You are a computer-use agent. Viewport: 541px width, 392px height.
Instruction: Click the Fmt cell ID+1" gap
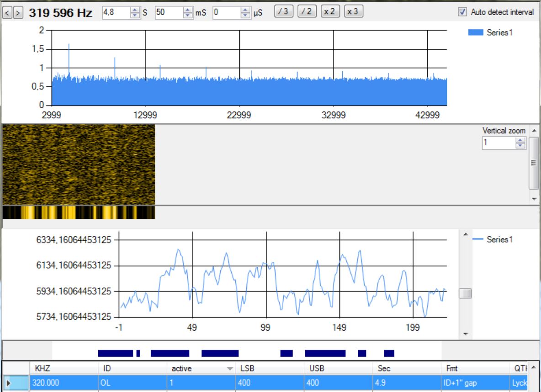pos(475,383)
